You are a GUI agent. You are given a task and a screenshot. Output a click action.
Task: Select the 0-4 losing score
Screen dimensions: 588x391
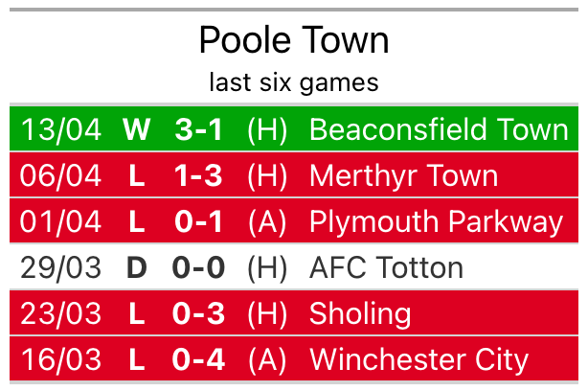(199, 359)
